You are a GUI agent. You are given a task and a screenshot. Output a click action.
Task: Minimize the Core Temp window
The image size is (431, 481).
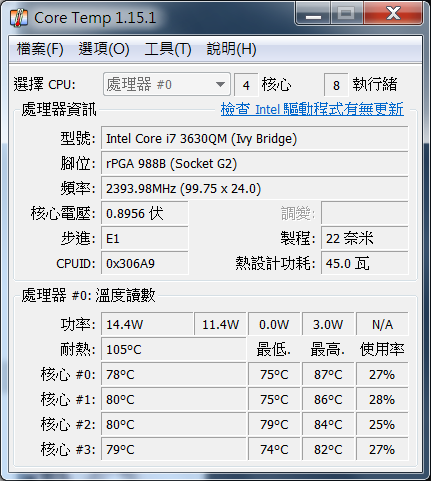313,14
